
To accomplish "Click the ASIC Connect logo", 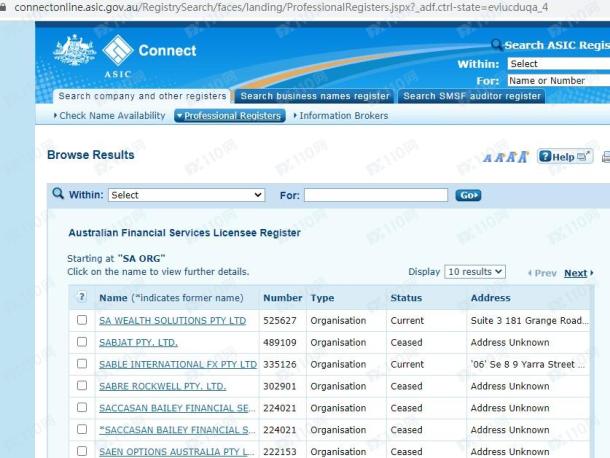I will coord(149,56).
